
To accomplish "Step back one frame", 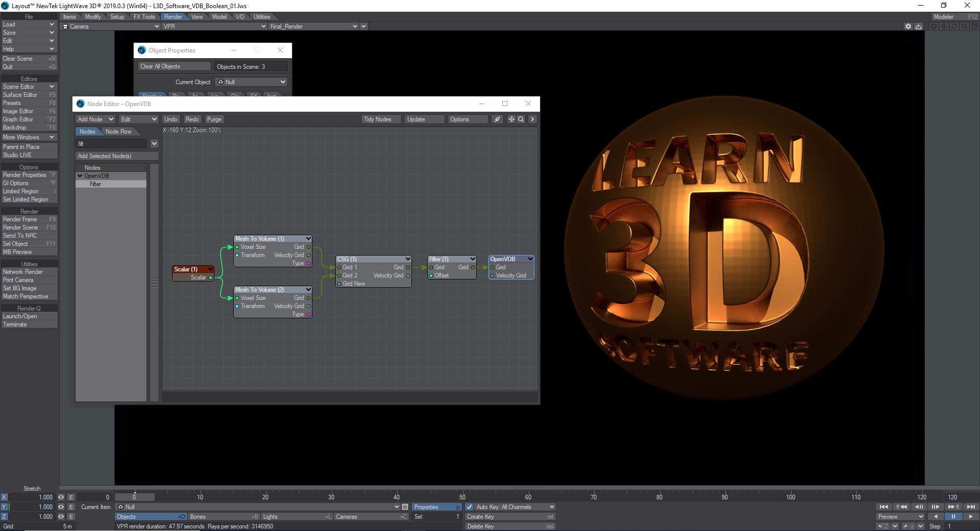I will [919, 507].
